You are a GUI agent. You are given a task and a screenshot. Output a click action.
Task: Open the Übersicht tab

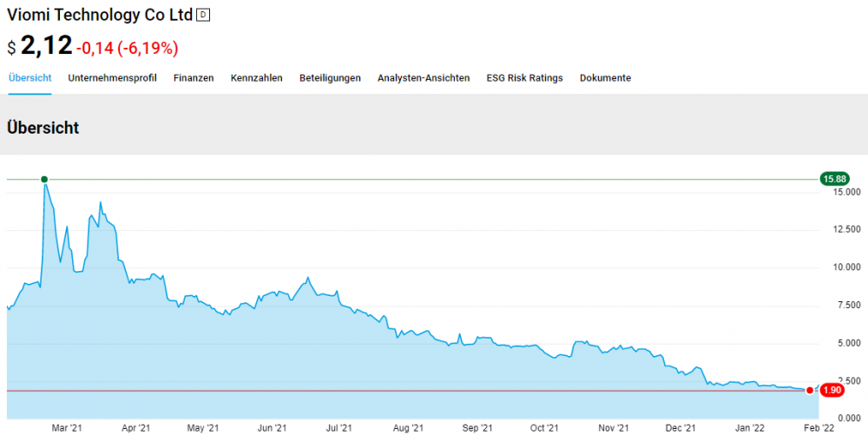coord(30,78)
